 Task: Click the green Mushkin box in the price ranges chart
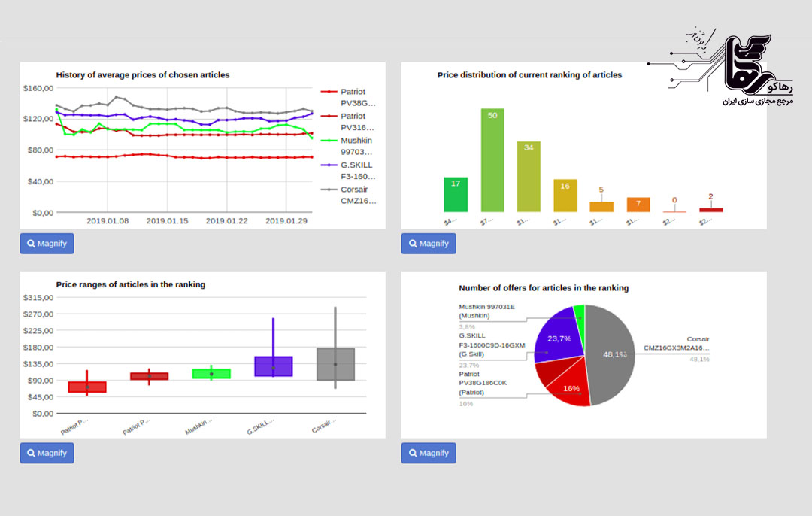coord(211,373)
